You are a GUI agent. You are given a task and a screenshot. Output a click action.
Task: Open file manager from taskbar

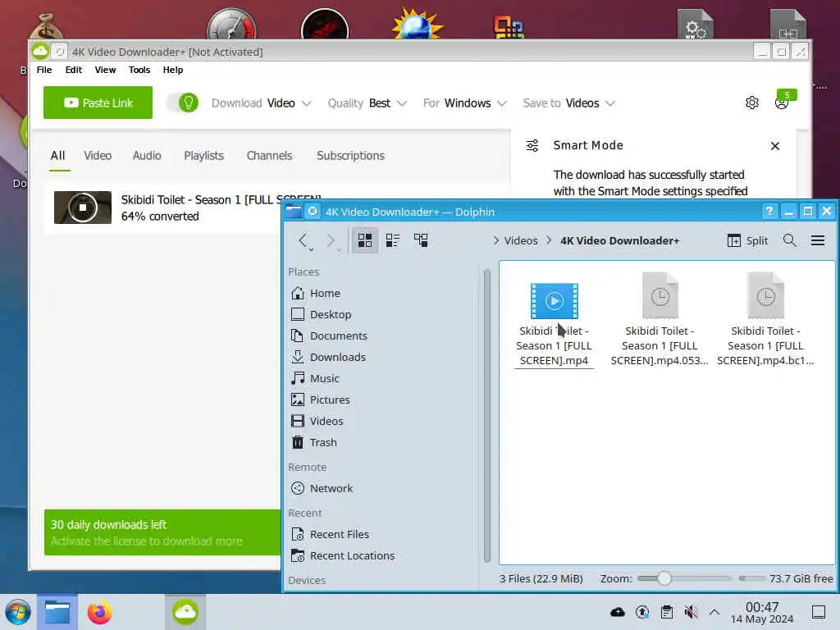pyautogui.click(x=57, y=612)
